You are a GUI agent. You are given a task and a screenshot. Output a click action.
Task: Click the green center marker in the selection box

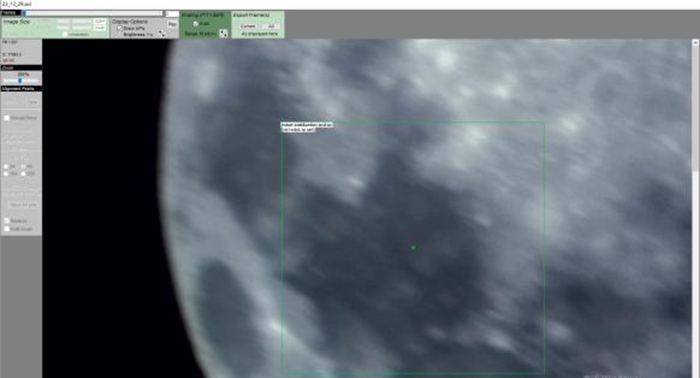coord(413,247)
